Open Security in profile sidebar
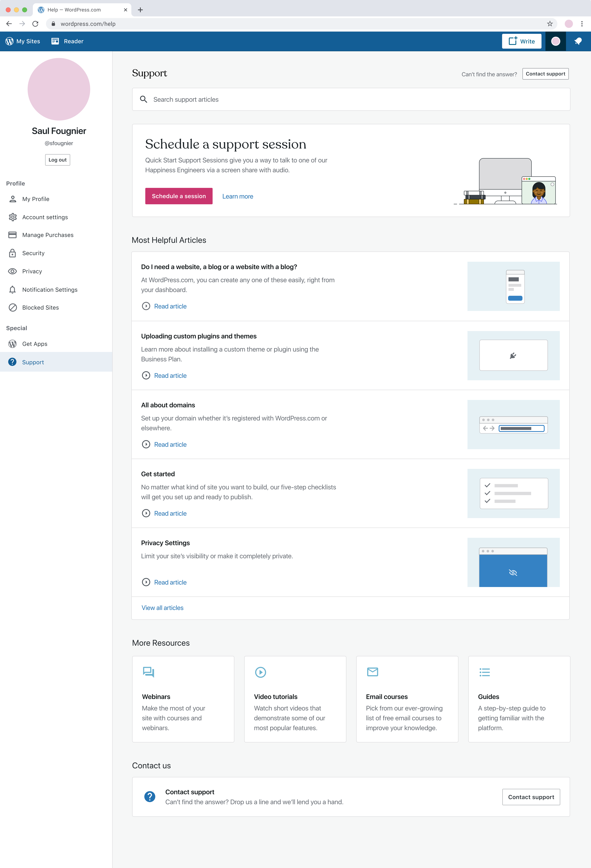Screen dimensions: 591x868 33,253
